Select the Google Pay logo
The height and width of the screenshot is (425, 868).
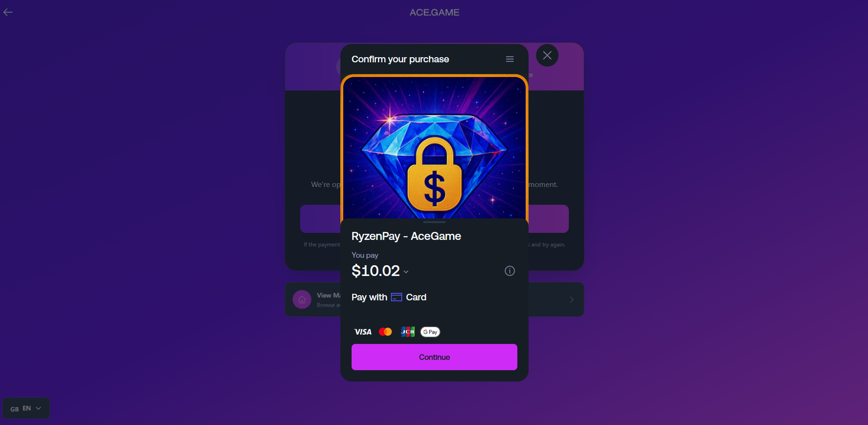click(x=430, y=332)
